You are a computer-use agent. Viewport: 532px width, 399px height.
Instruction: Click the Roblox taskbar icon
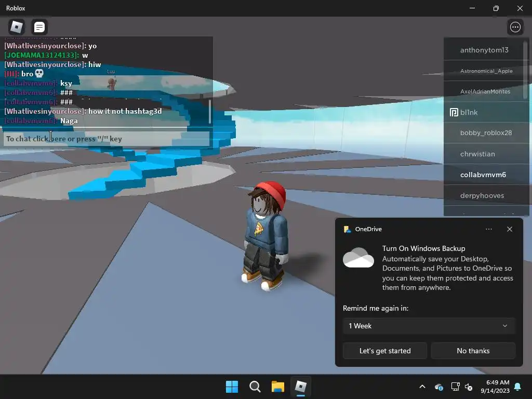pyautogui.click(x=301, y=387)
